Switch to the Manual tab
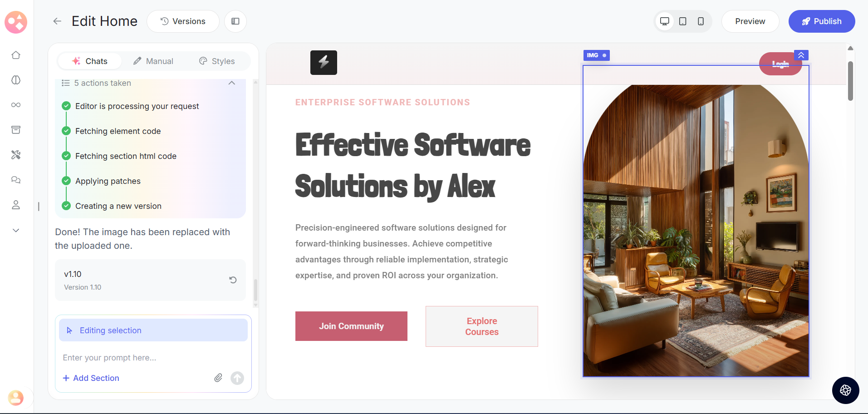This screenshot has width=868, height=414. pyautogui.click(x=153, y=61)
